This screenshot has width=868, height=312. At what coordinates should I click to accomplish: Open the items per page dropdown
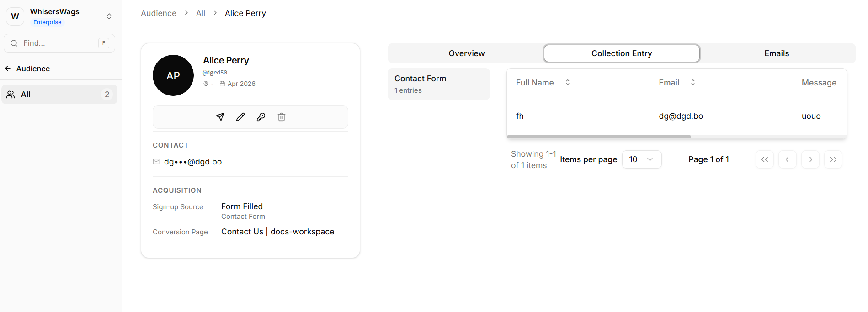point(641,159)
